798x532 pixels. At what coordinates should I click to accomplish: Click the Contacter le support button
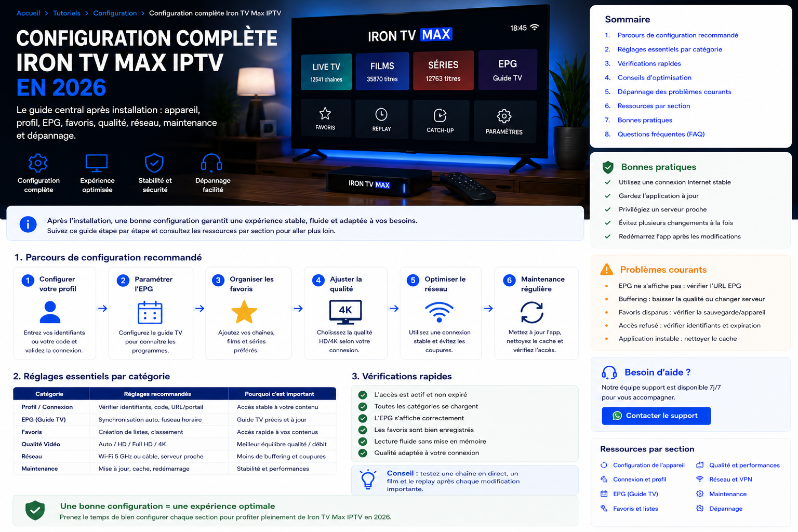click(656, 416)
